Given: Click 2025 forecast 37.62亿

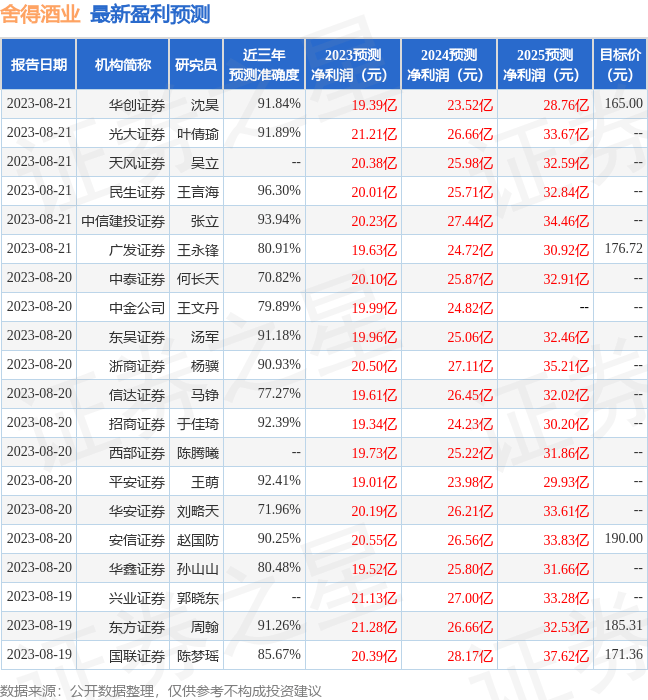Looking at the screenshot, I should (x=566, y=656).
